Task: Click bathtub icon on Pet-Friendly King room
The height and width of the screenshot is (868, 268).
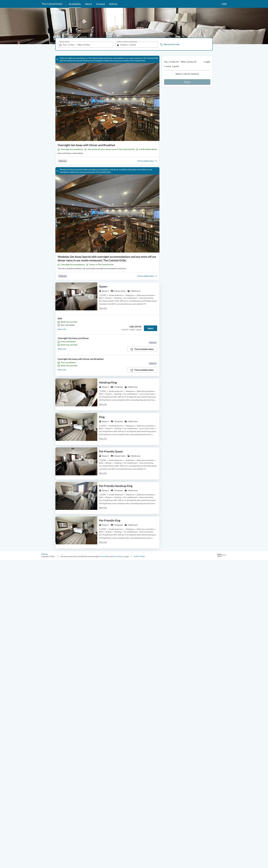Action: coord(126,525)
